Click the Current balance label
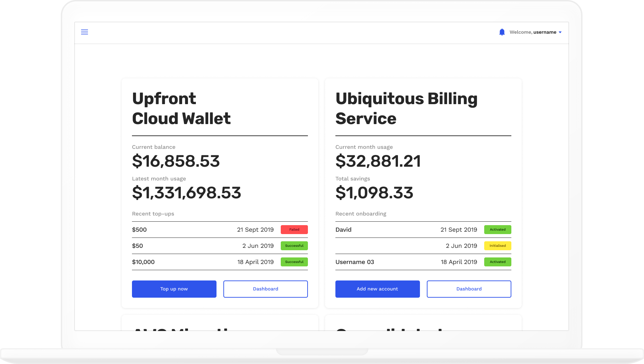 (x=154, y=147)
